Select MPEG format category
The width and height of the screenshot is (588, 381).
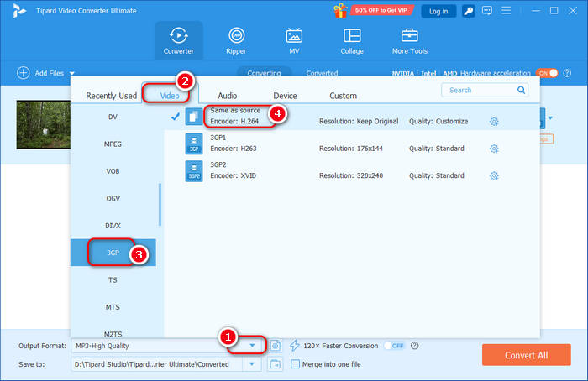[x=113, y=144]
